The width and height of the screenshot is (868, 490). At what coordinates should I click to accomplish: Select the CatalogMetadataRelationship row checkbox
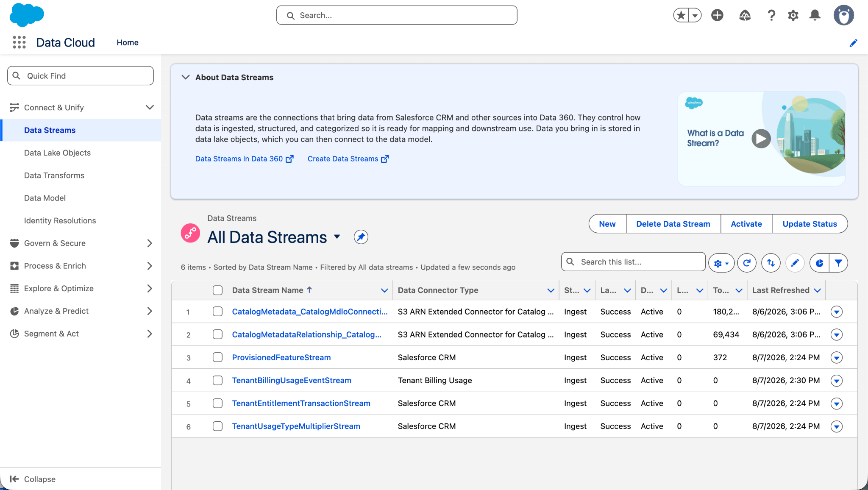click(217, 334)
